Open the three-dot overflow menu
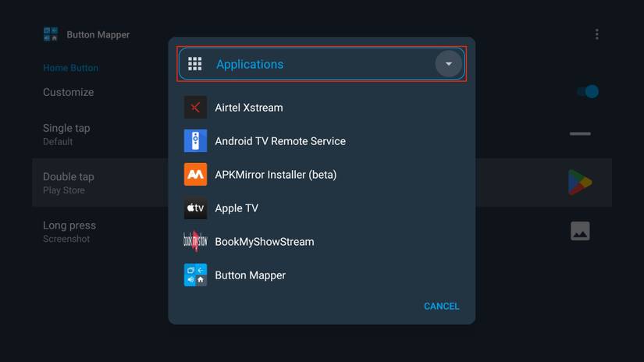The height and width of the screenshot is (362, 644). tap(597, 34)
